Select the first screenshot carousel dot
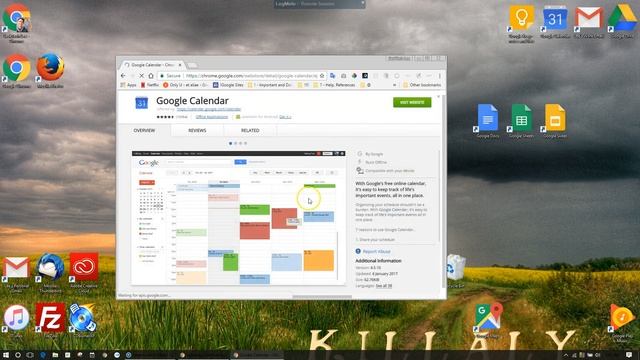Image resolution: width=640 pixels, height=360 pixels. pyautogui.click(x=231, y=143)
